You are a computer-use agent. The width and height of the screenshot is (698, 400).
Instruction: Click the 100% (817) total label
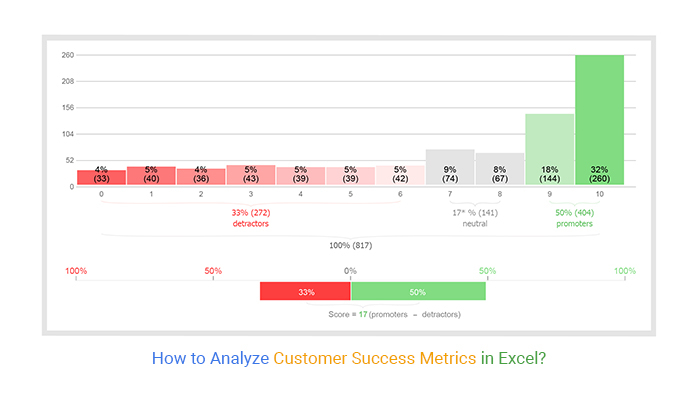coord(351,245)
